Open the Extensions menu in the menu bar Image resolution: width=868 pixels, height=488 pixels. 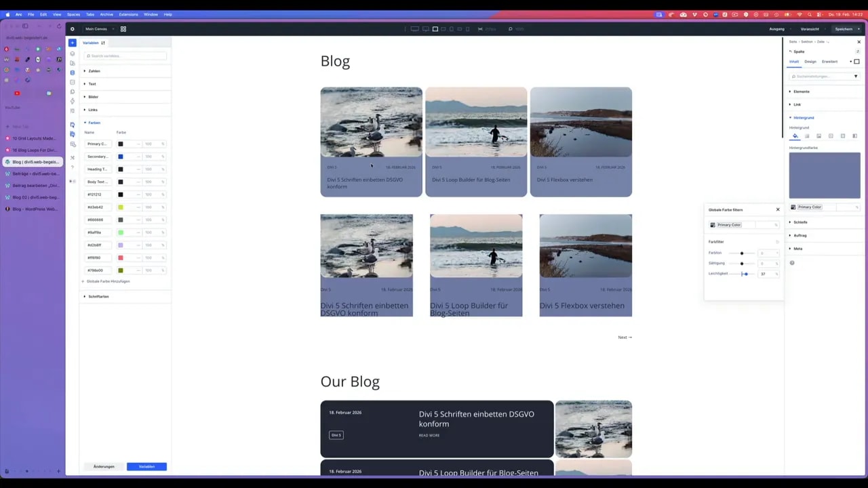tap(129, 14)
